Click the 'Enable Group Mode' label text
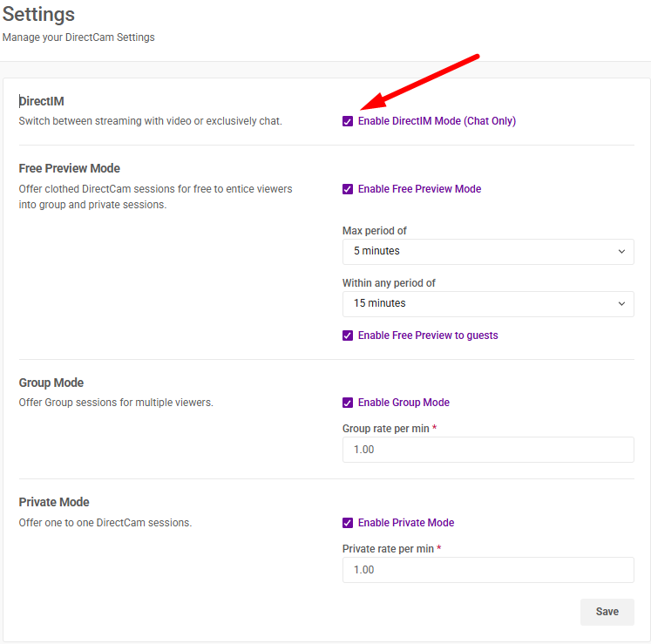This screenshot has width=651, height=644. tap(403, 403)
